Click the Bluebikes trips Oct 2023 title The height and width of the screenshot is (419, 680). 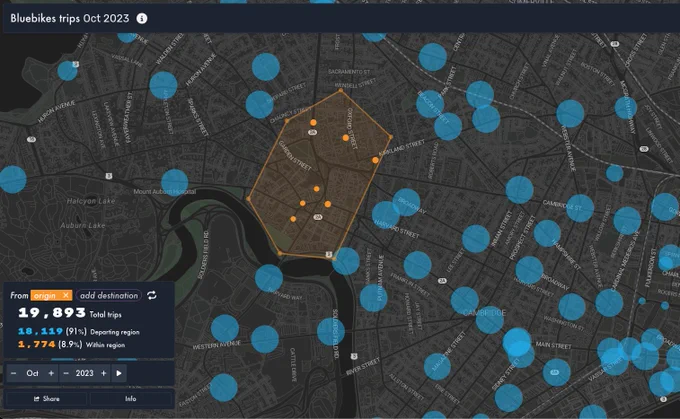click(x=70, y=18)
